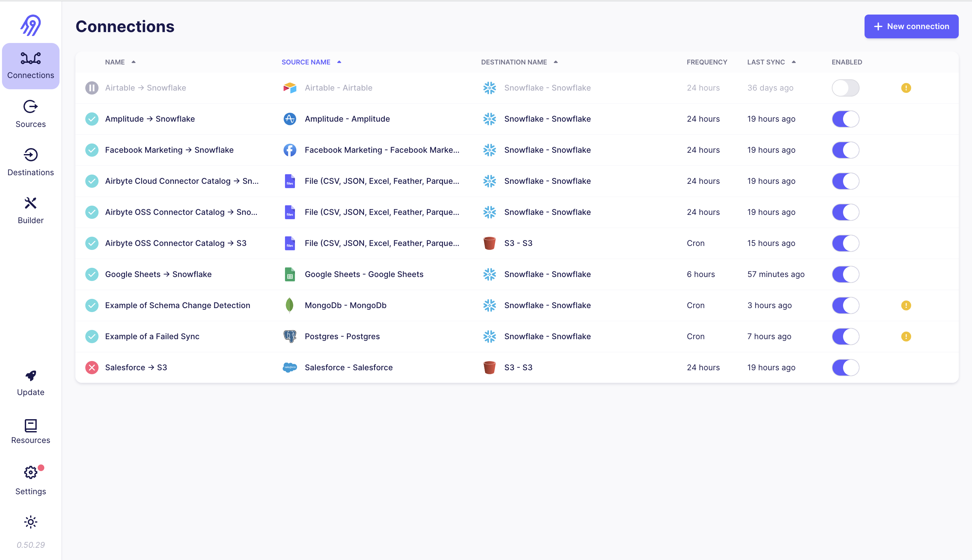Open the Salesforce → S3 connection
The width and height of the screenshot is (972, 560).
pyautogui.click(x=136, y=368)
